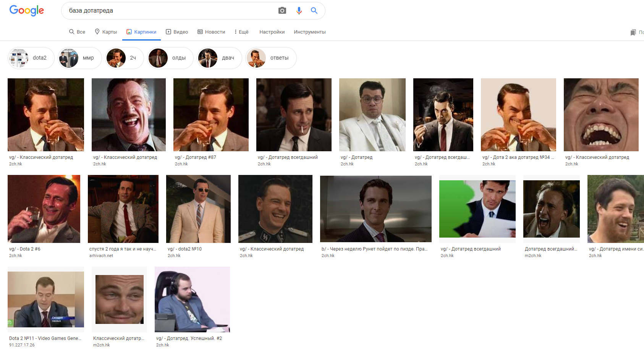Open the Инструменты options

310,32
